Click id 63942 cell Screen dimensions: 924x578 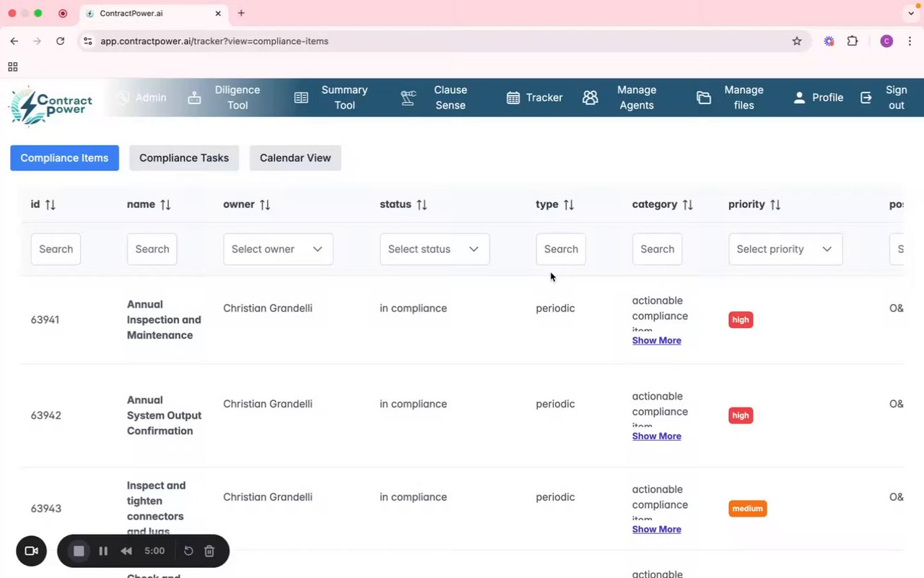click(45, 415)
